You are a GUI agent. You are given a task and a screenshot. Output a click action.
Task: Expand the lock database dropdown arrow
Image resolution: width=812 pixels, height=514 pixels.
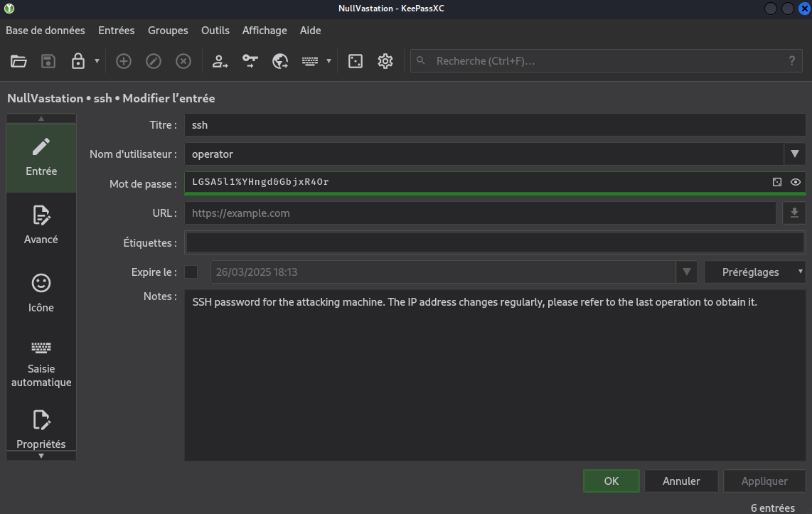[x=97, y=61]
